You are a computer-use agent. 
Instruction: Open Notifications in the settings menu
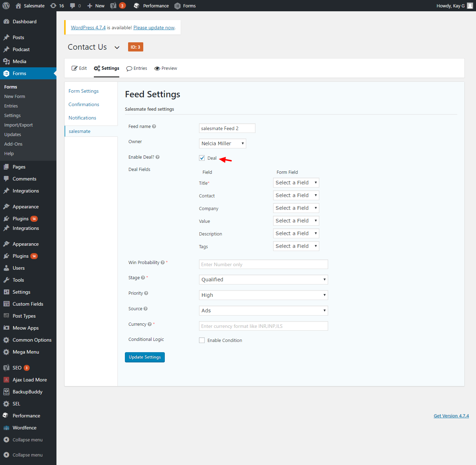[82, 118]
